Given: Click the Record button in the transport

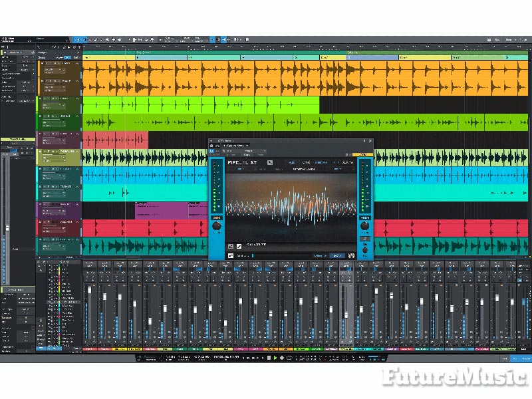Looking at the screenshot, I should [281, 358].
